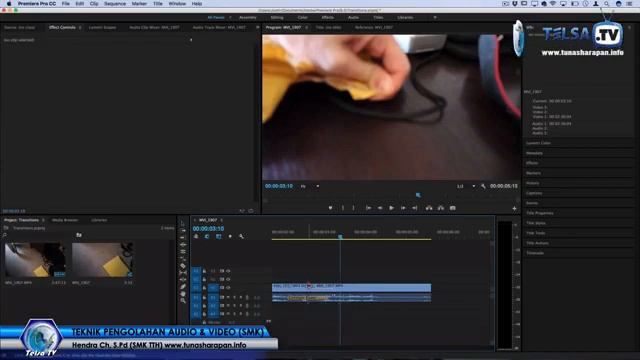Click the timeline ruler playhead
The image size is (640, 360).
tap(340, 236)
